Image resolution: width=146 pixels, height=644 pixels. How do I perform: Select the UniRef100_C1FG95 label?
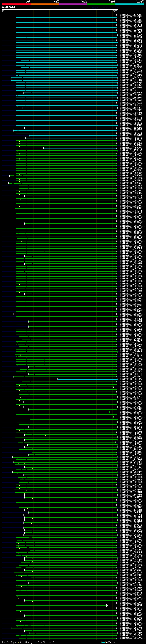[x=131, y=223]
